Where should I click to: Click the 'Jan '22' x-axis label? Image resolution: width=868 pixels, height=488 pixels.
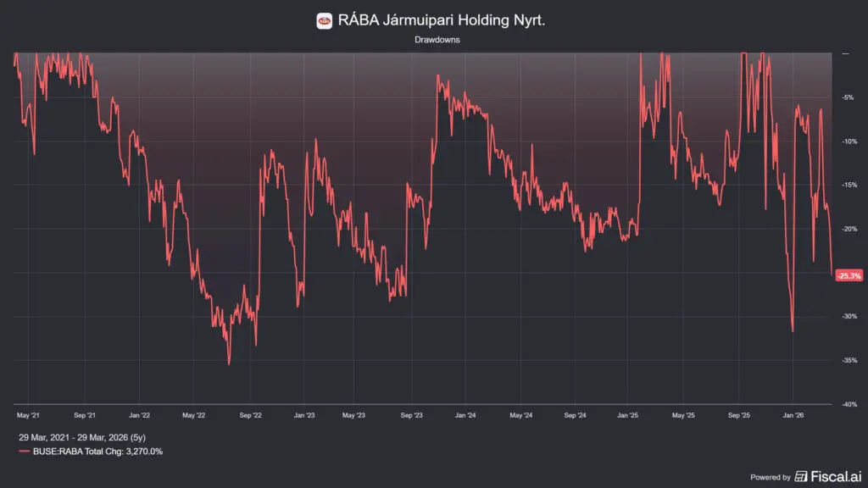140,415
